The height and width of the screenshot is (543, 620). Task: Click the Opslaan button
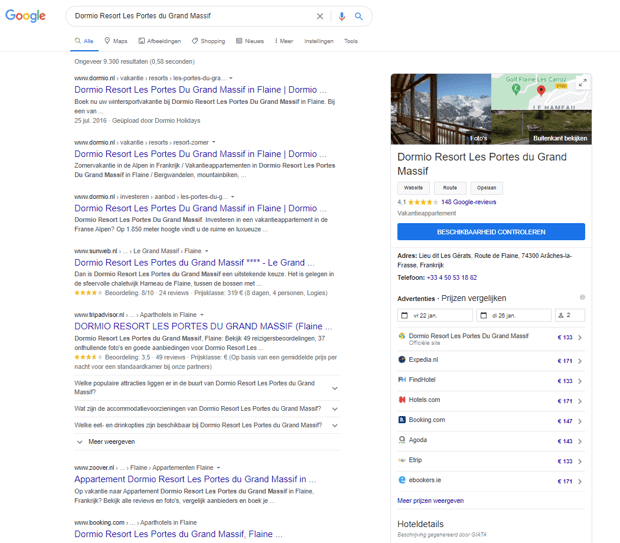point(486,188)
